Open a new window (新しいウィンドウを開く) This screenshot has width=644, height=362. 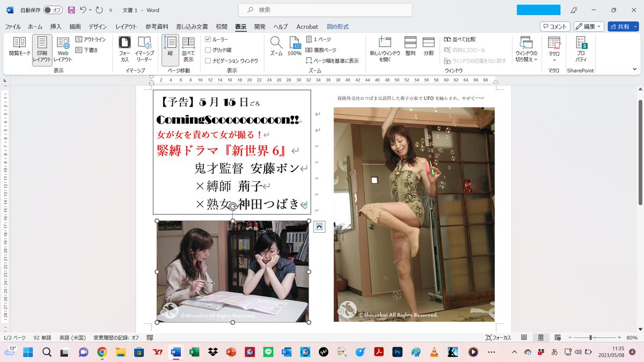click(x=385, y=49)
